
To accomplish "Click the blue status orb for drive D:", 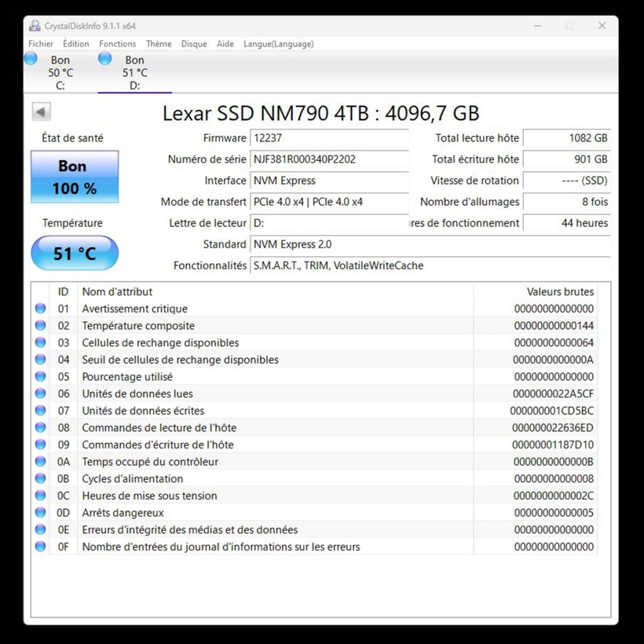I will [105, 58].
